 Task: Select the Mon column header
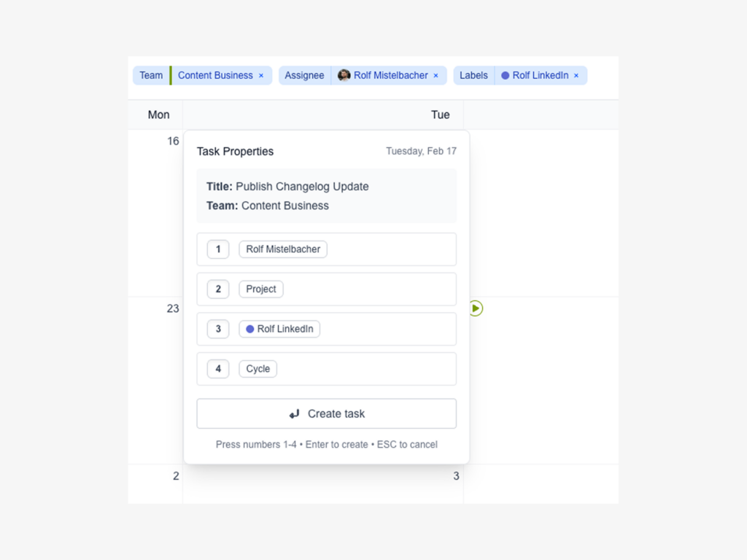(158, 114)
